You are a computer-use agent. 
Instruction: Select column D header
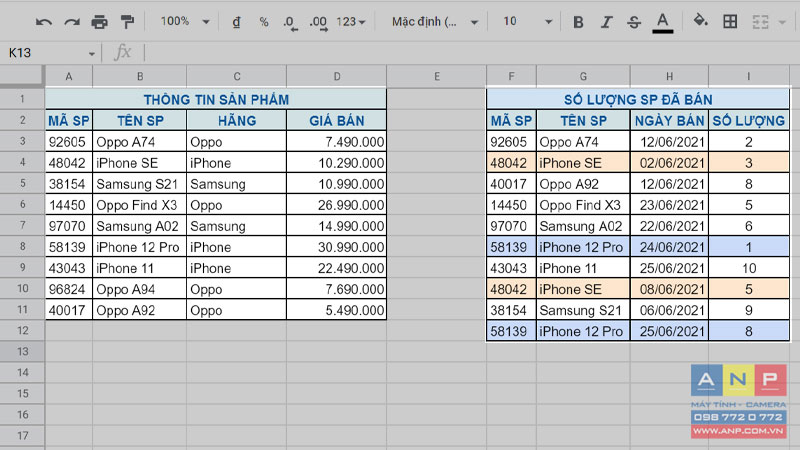coord(337,77)
